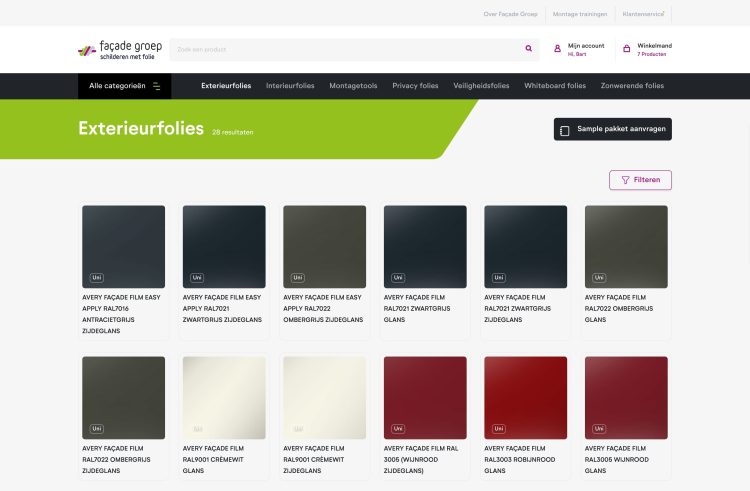This screenshot has width=750, height=491.
Task: Click the Hi, Bart greeting
Action: [577, 55]
